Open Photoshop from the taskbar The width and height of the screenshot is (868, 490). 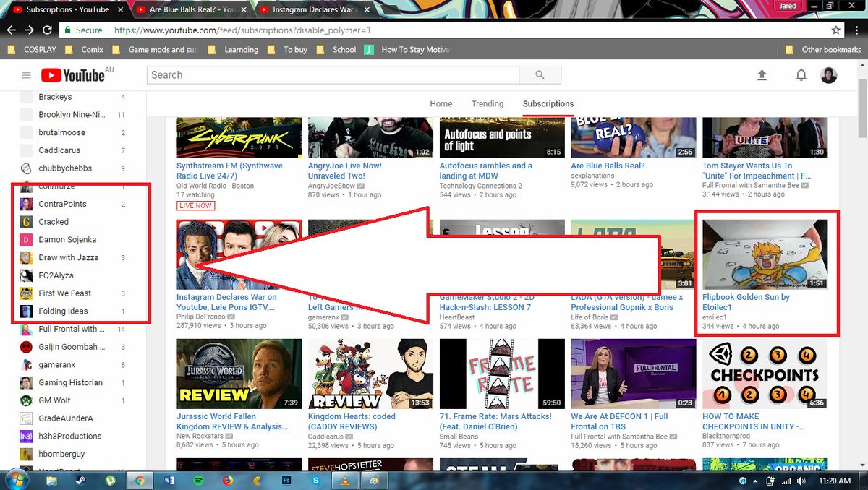(x=286, y=480)
